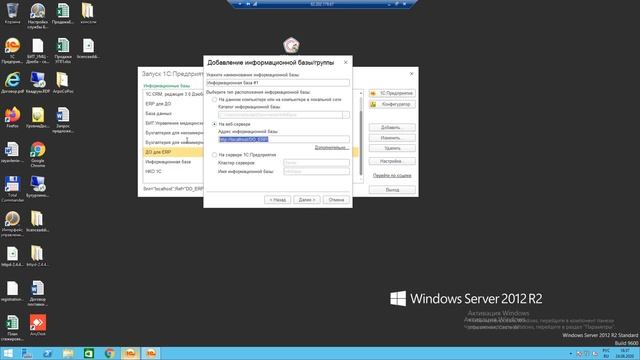Click 1С:Предприятие button in launcher window
The image size is (640, 360).
tap(392, 93)
